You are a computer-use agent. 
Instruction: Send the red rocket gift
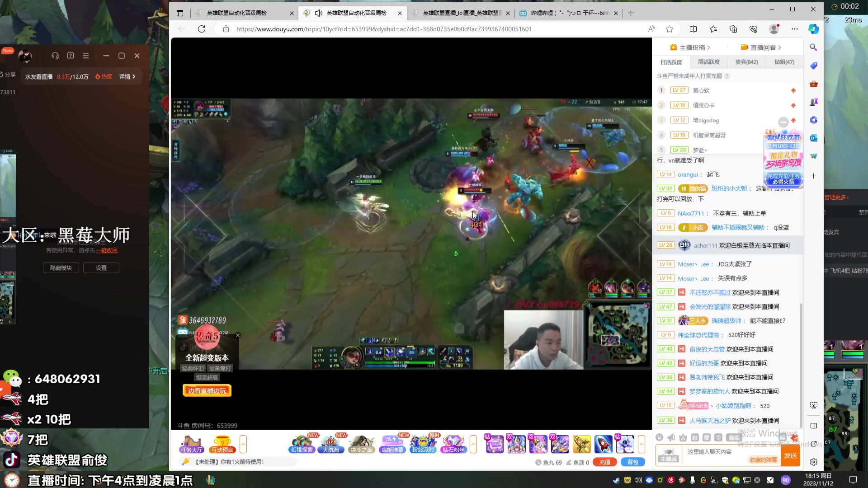pos(603,444)
